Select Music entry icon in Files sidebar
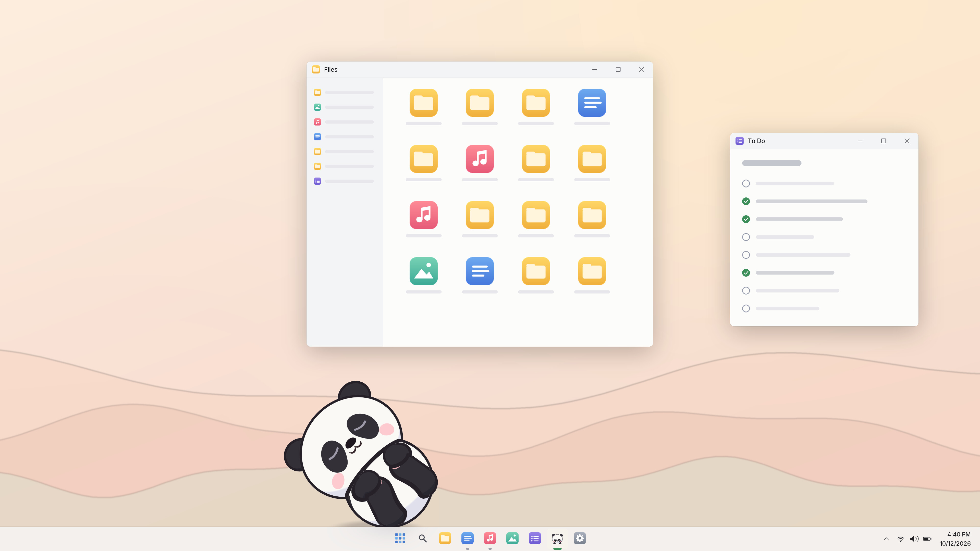 coord(317,122)
